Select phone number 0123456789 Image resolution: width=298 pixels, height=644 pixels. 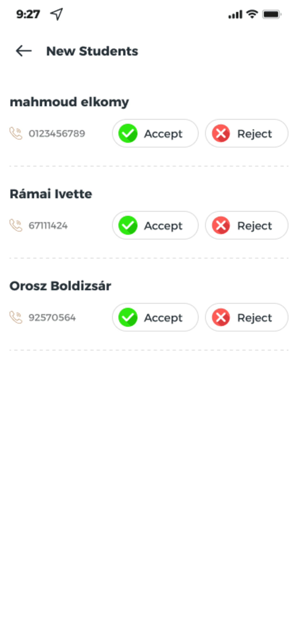coord(57,133)
